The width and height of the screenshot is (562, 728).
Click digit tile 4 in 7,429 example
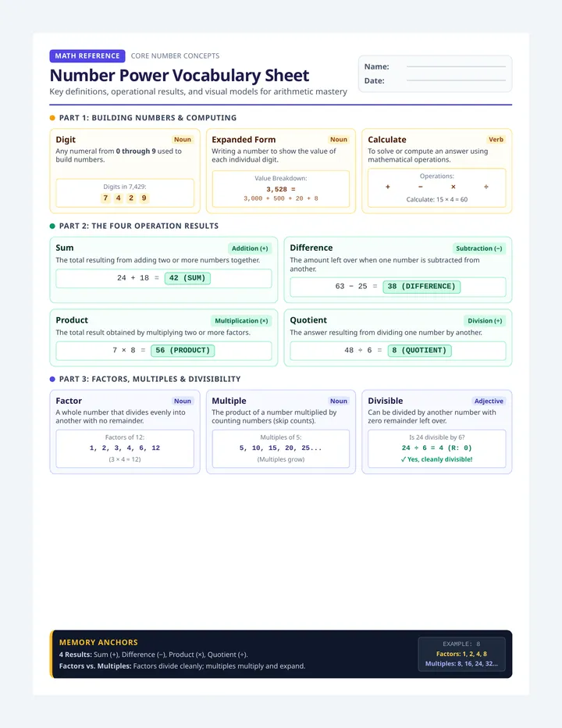119,198
